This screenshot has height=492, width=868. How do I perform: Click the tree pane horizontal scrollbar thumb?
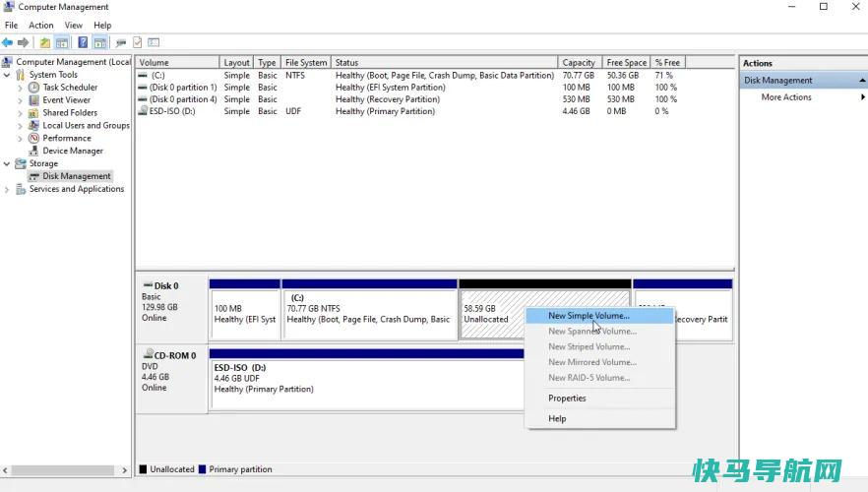tap(63, 470)
